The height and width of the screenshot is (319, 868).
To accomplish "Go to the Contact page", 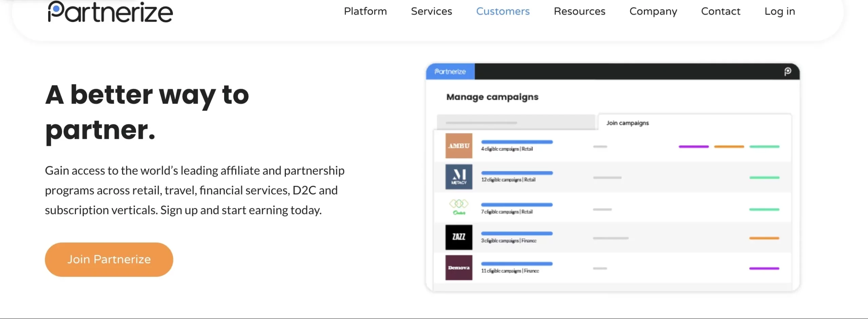I will click(721, 11).
